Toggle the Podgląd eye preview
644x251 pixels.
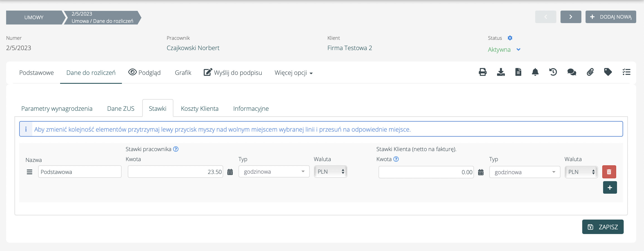pyautogui.click(x=144, y=73)
